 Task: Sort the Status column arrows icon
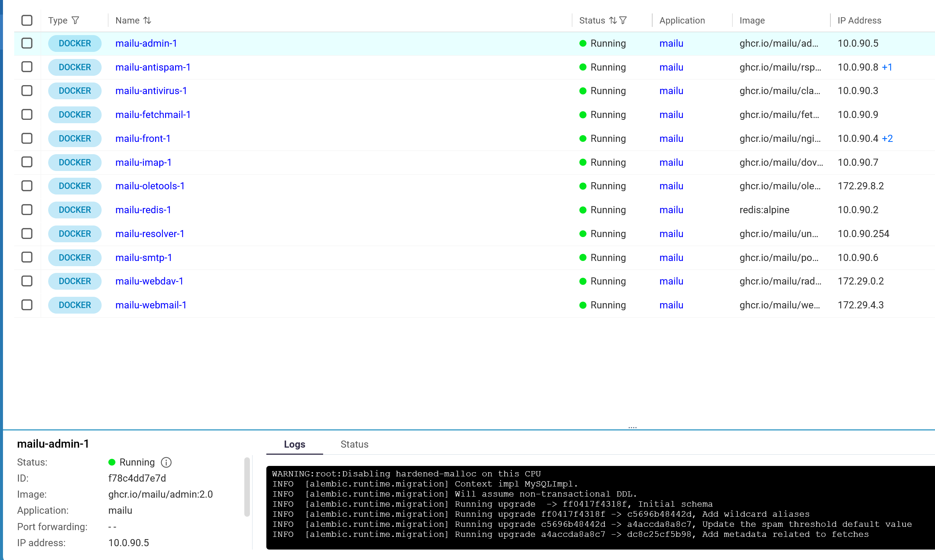(x=613, y=21)
